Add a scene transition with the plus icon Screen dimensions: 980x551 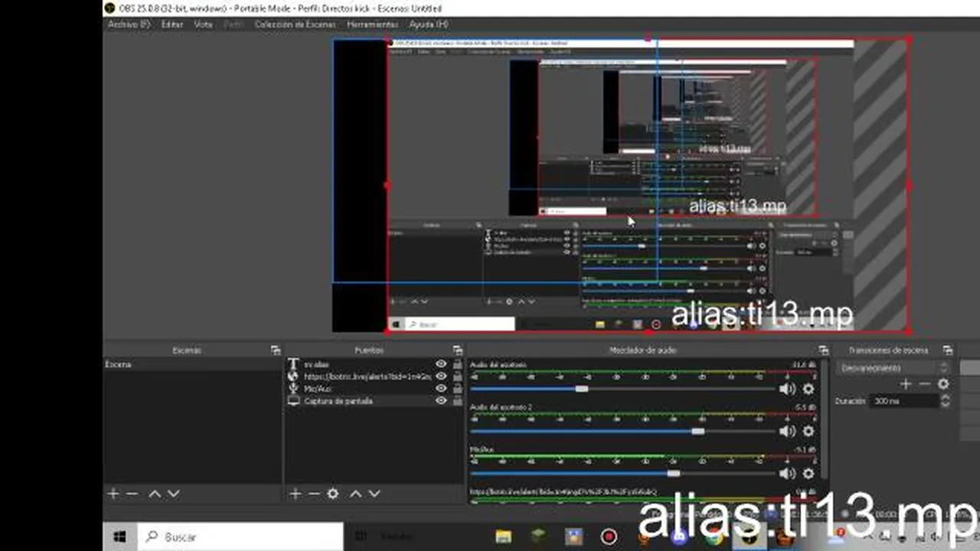[x=906, y=384]
